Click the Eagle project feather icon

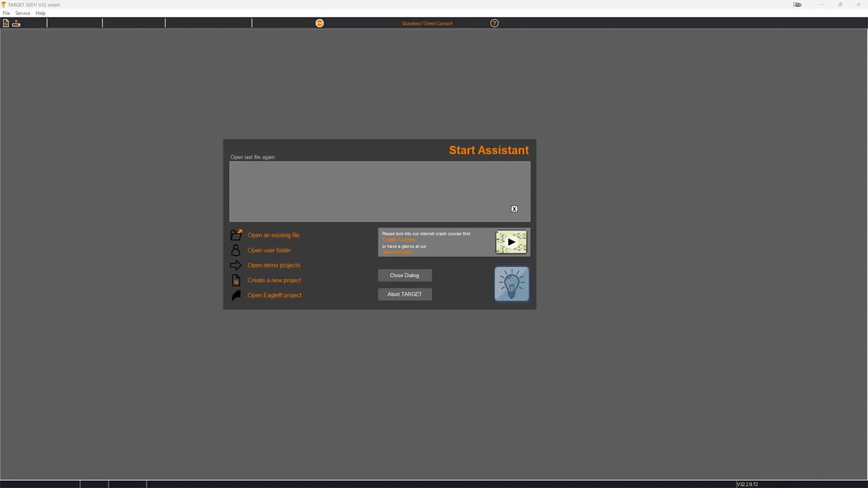click(236, 296)
